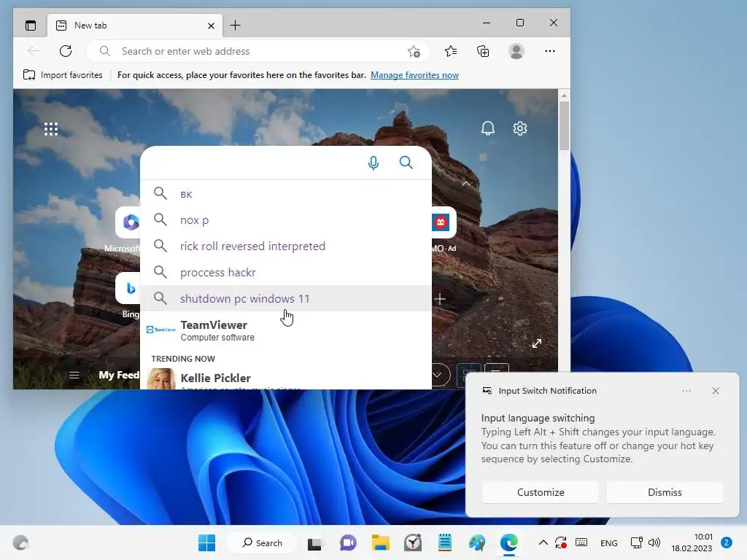Open a new tab with plus button
The width and height of the screenshot is (747, 560).
[x=236, y=26]
